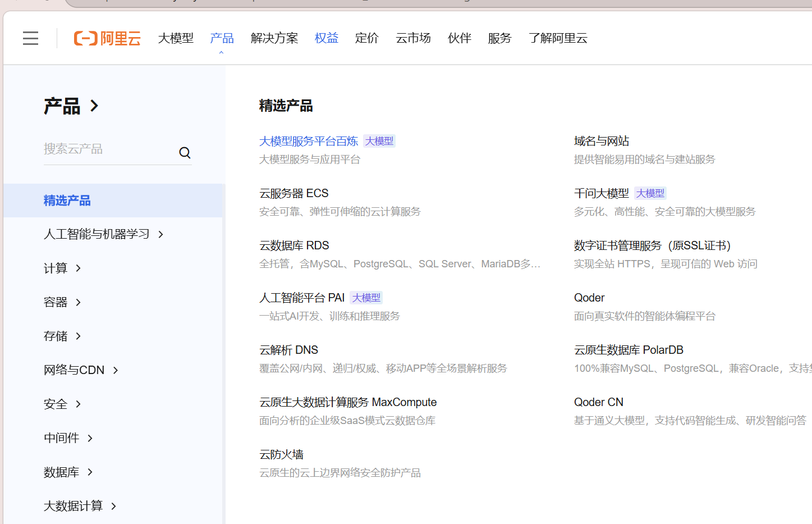Click 大模型 tag next to 千问大模型
The height and width of the screenshot is (524, 812).
coord(650,193)
